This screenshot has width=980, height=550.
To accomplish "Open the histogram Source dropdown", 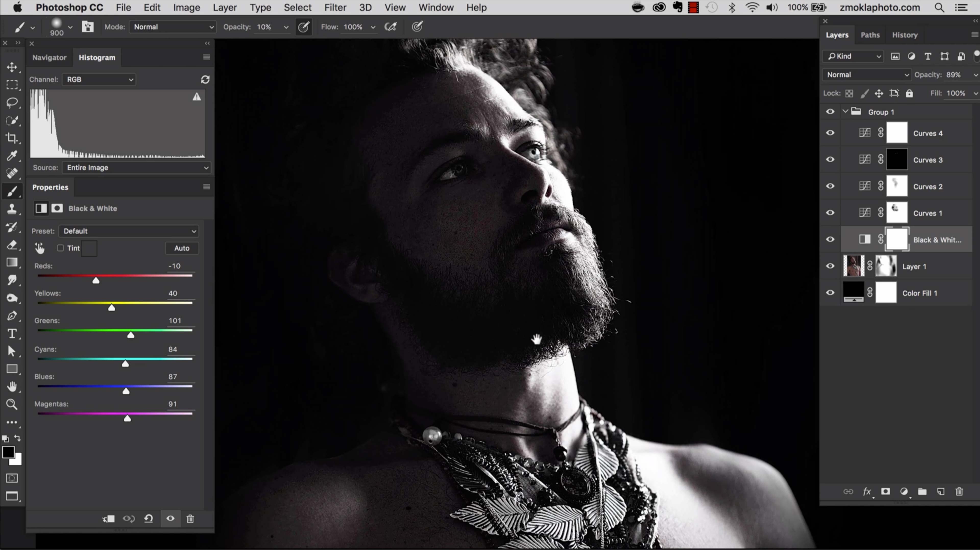I will [137, 168].
